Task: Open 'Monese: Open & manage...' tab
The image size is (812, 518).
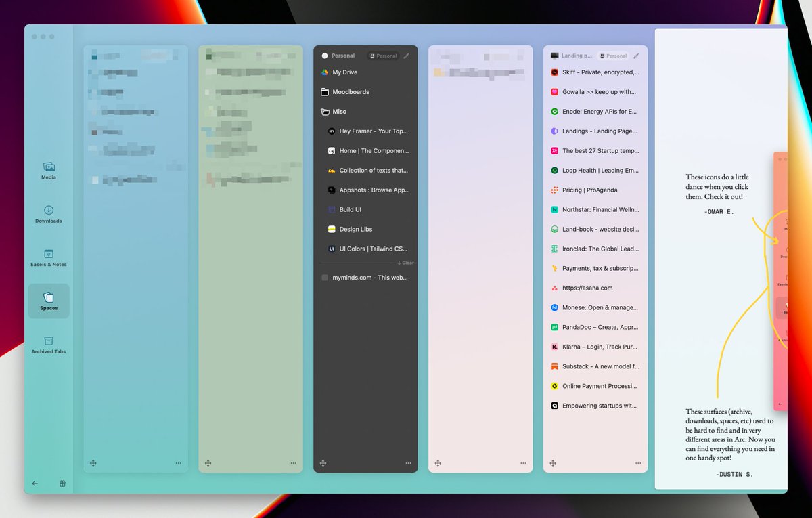Action: [x=595, y=308]
